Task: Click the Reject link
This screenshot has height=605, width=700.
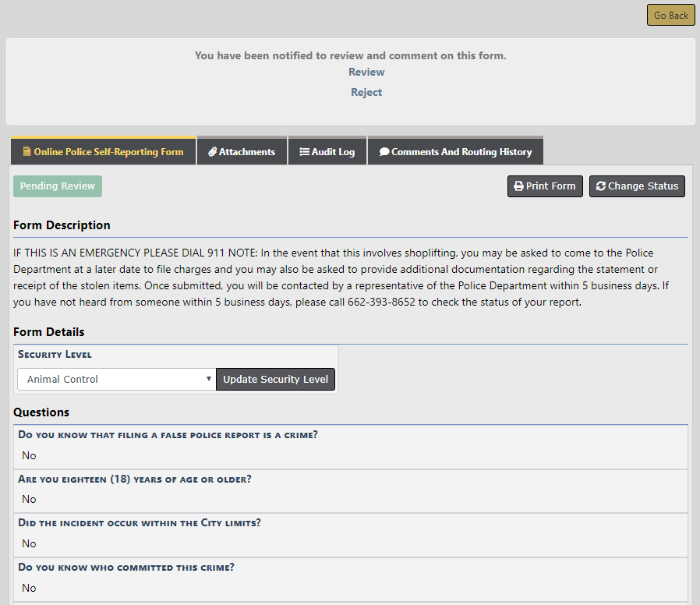Action: pyautogui.click(x=366, y=92)
